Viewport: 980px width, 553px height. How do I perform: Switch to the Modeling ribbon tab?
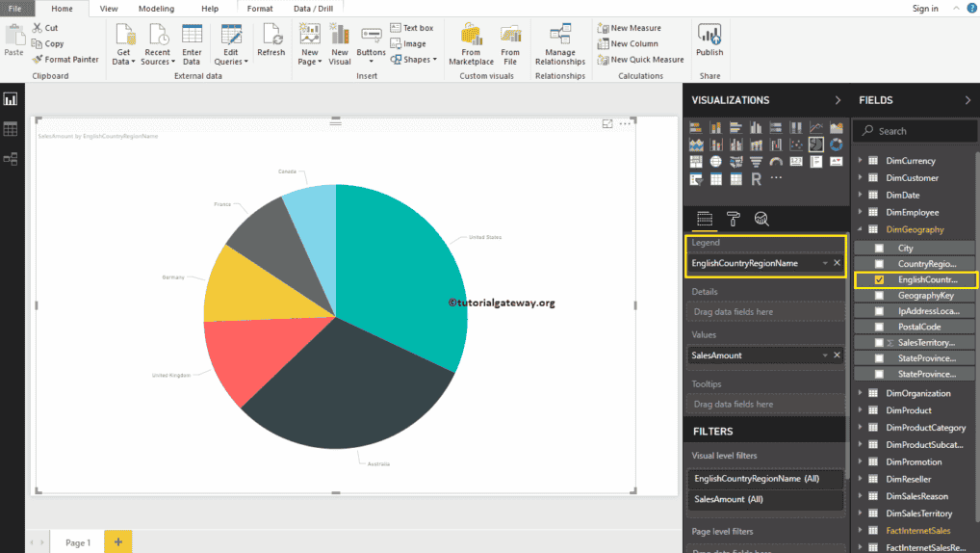coord(156,8)
